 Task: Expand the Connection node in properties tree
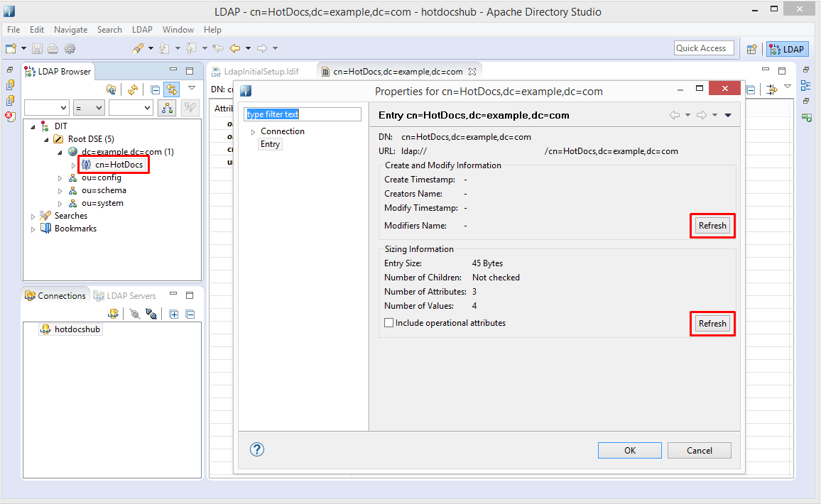tap(254, 132)
